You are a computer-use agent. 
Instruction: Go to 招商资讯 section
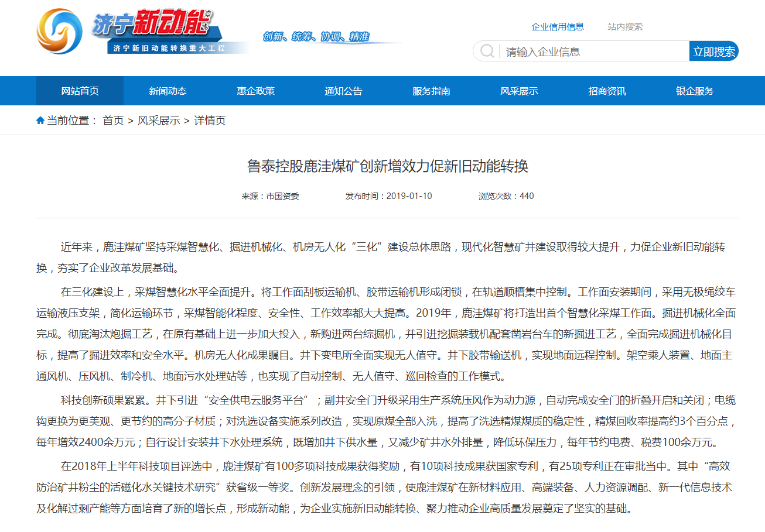(x=606, y=91)
